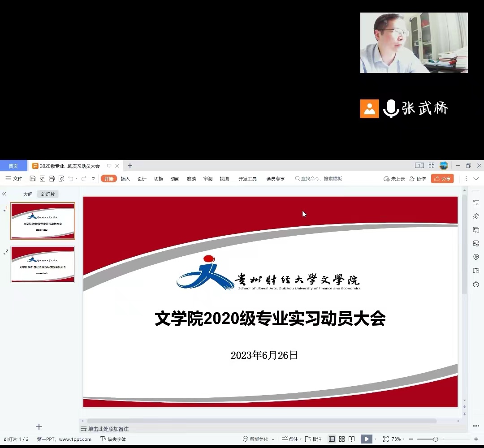Click the Print Preview icon
484x448 pixels.
click(61, 179)
